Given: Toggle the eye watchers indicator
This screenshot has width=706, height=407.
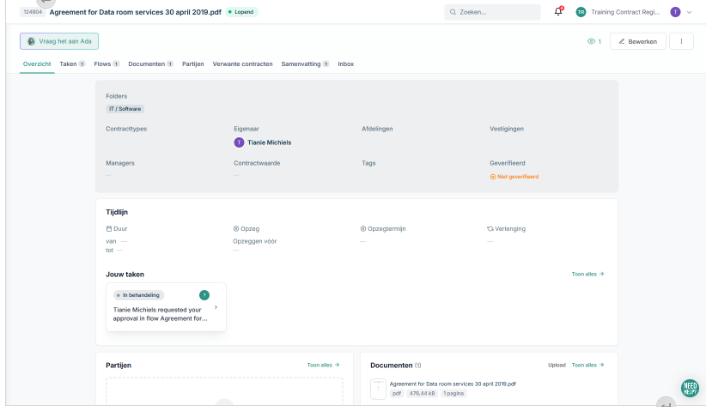Looking at the screenshot, I should tap(594, 41).
